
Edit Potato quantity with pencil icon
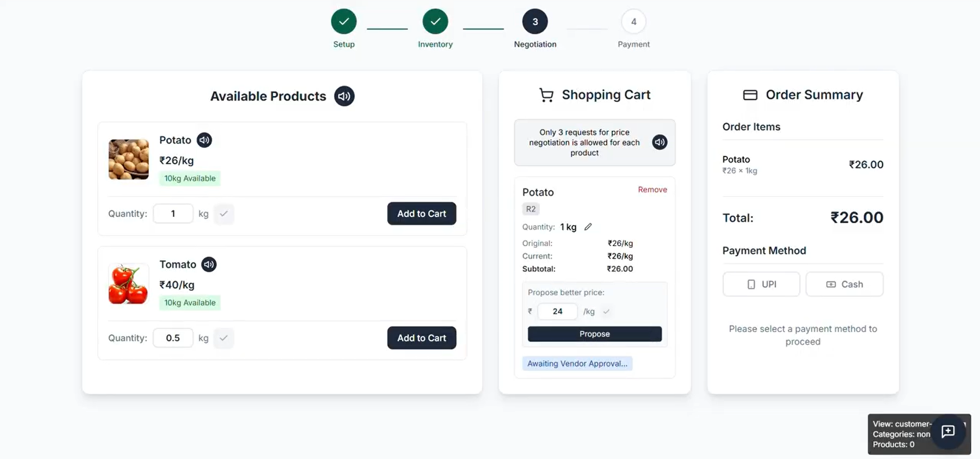(x=588, y=227)
